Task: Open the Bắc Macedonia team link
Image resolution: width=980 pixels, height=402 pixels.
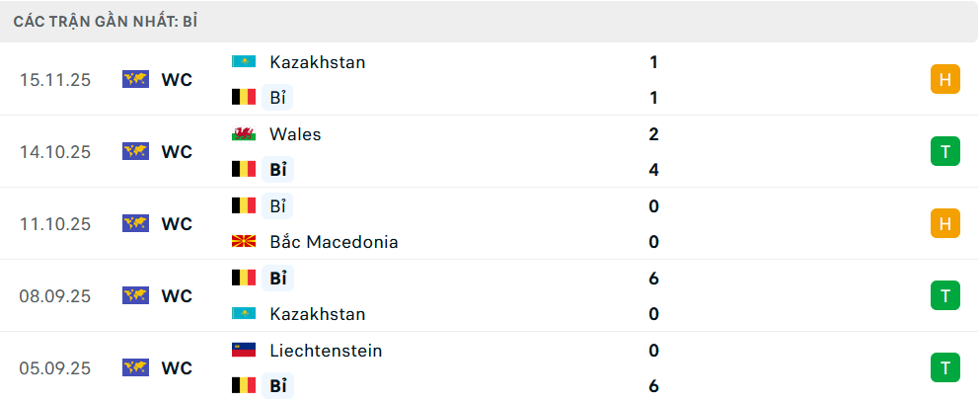Action: 334,242
